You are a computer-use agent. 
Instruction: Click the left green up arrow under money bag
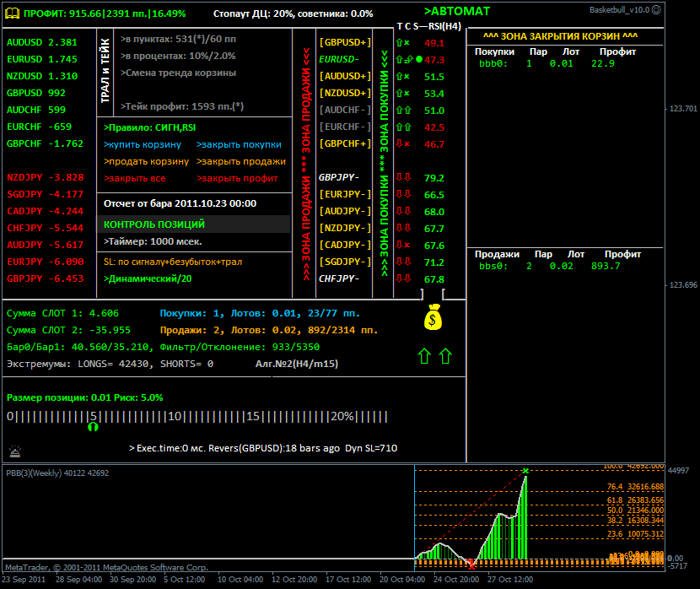(424, 357)
